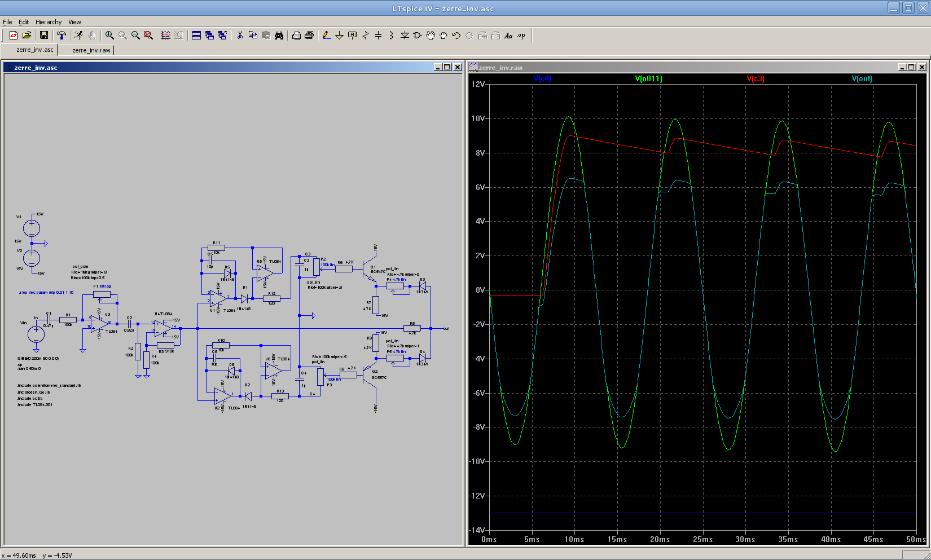Click the V(c3) trace label
The image size is (931, 560).
[756, 78]
